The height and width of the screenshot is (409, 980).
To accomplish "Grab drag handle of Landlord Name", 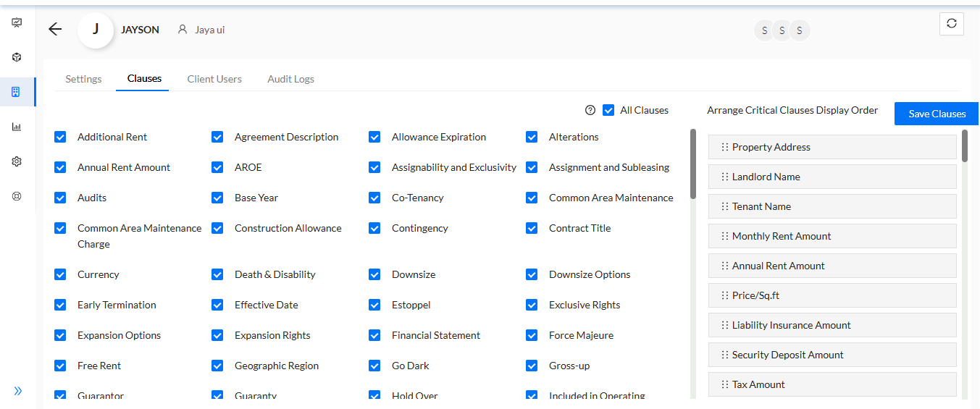I will pyautogui.click(x=724, y=177).
